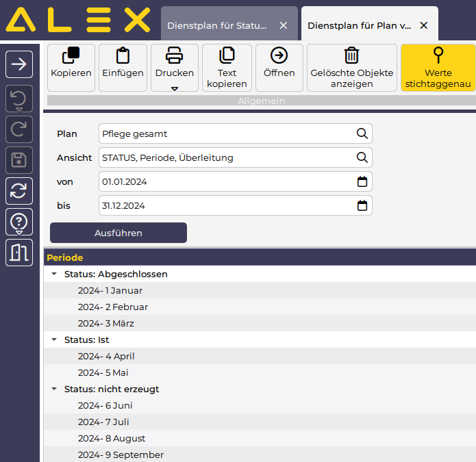476x462 pixels.
Task: Switch to the Dienstplan für Status tab
Action: (217, 25)
